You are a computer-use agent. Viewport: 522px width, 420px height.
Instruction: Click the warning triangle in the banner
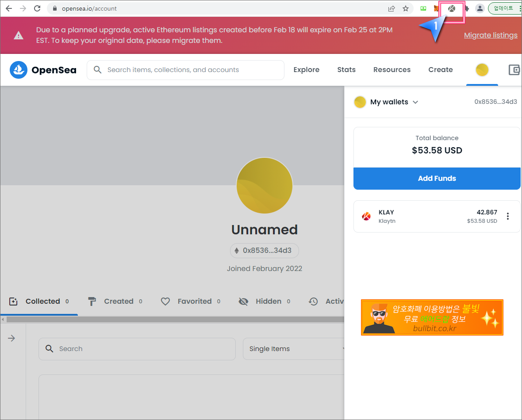click(19, 35)
